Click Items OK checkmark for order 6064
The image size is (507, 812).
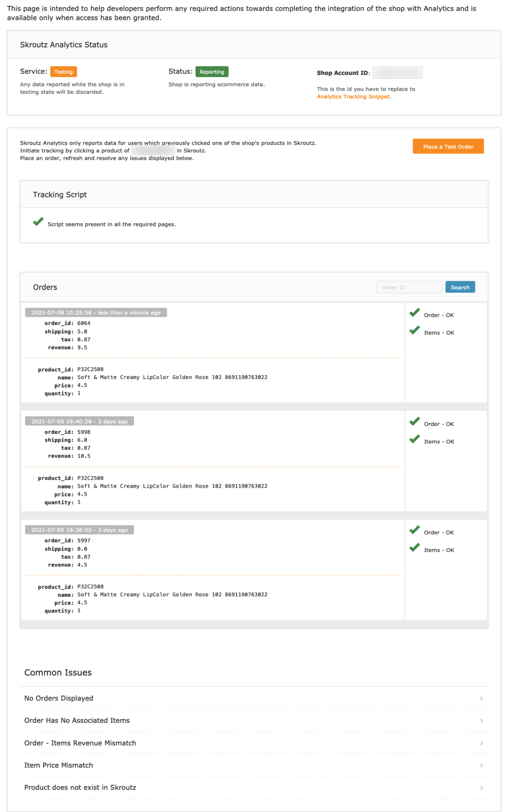[414, 330]
